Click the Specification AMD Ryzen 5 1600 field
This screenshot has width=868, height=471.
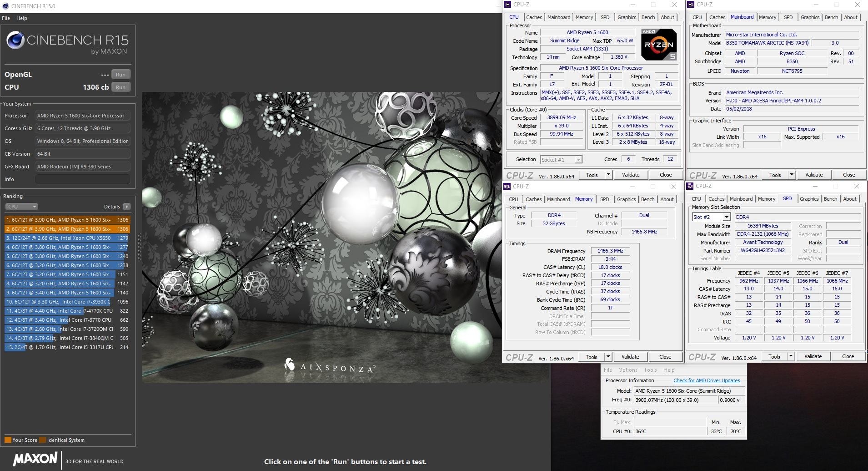[610, 68]
